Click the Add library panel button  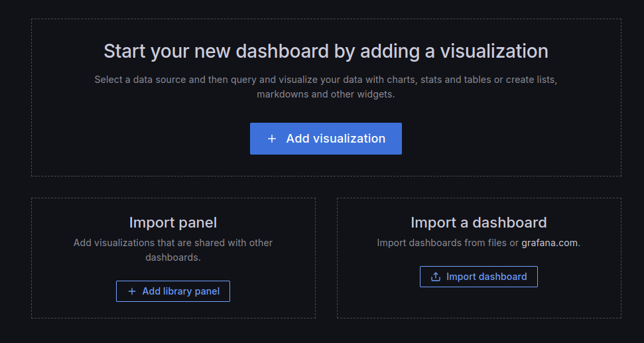coord(173,291)
